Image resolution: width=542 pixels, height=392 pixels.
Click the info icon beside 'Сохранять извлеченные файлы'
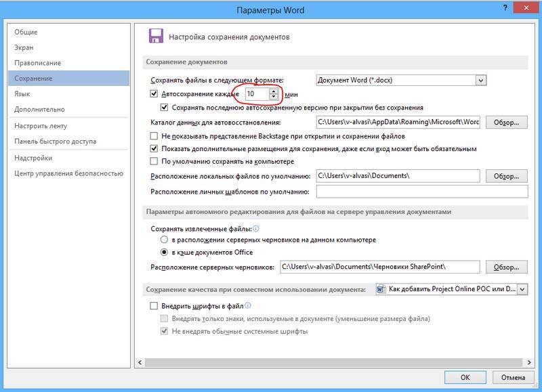tap(256, 228)
